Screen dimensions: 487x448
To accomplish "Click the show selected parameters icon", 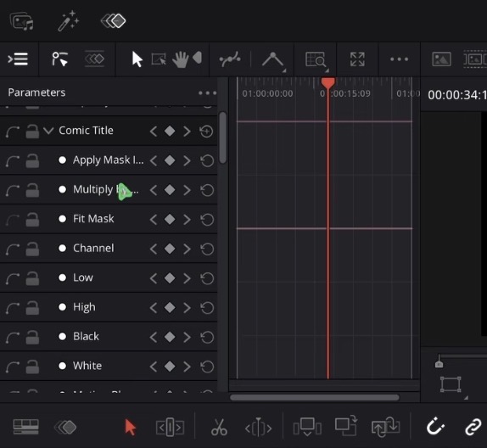I will (x=59, y=59).
